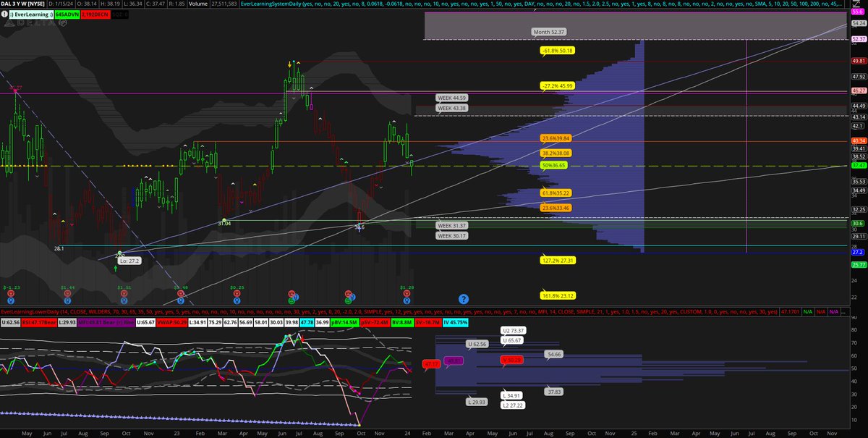Click the SQZ: 0 label
The width and height of the screenshot is (868, 438).
point(122,13)
